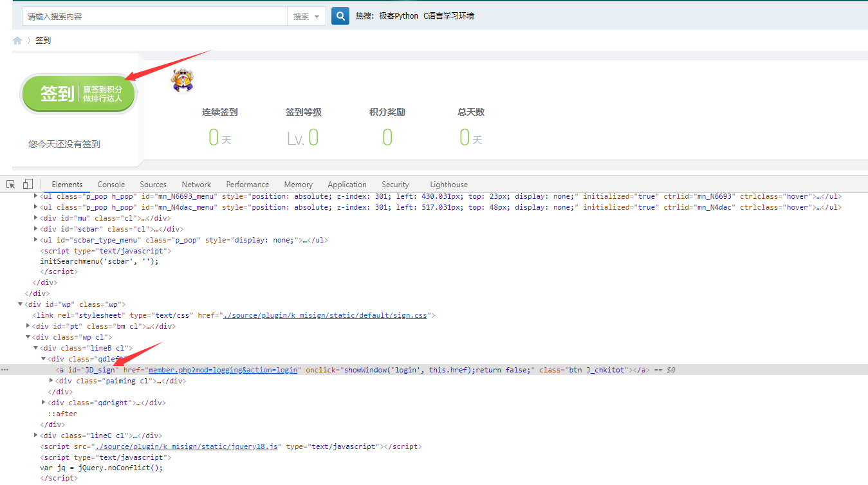Image resolution: width=868 pixels, height=485 pixels.
Task: Activate the DevTools inspect element icon
Action: click(11, 184)
